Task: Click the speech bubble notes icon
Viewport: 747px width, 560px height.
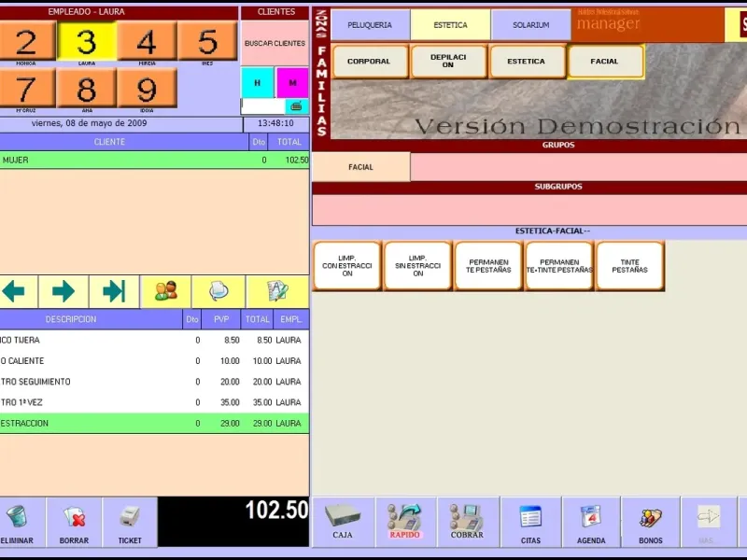Action: point(218,291)
